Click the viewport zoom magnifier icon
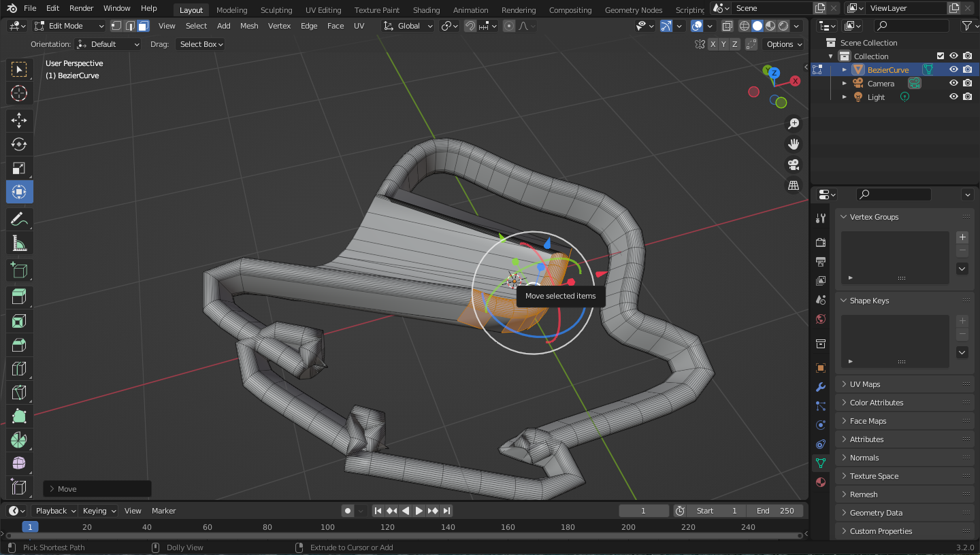980x555 pixels. 793,124
